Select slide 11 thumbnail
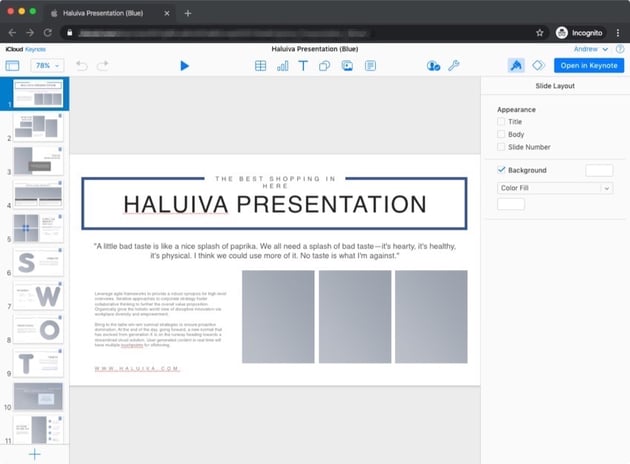The height and width of the screenshot is (464, 630). [x=38, y=430]
